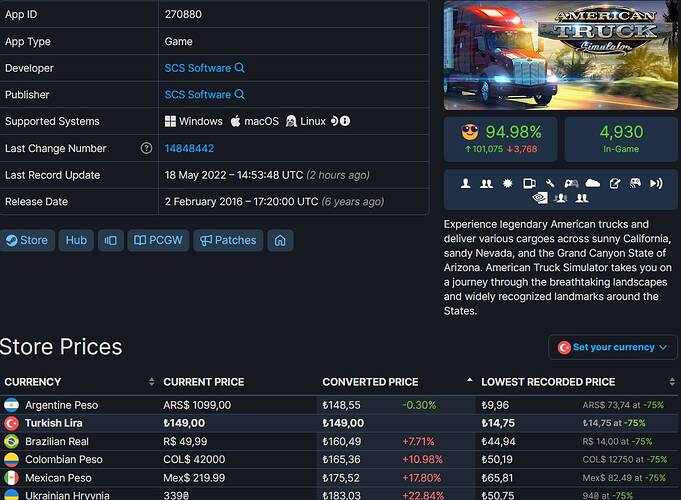681x500 pixels.
Task: Click the +17.80% converted price difference
Action: click(421, 478)
